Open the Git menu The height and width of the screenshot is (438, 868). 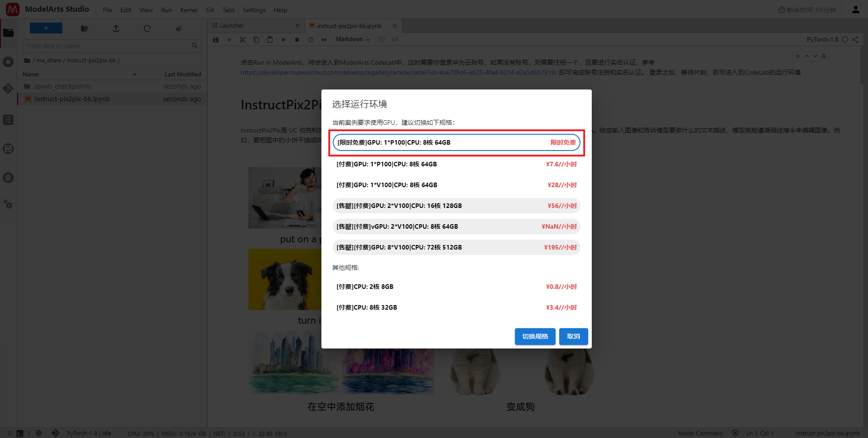point(210,10)
